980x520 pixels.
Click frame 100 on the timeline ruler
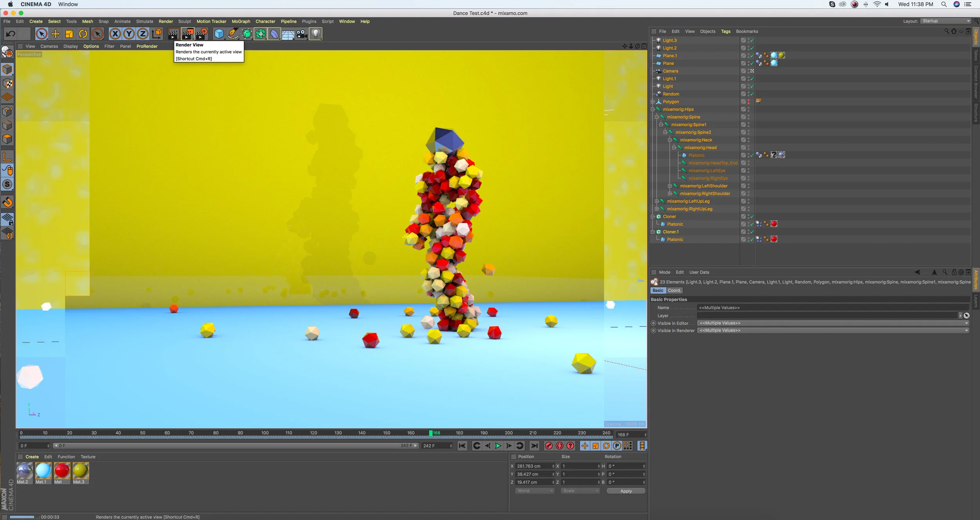[265, 433]
